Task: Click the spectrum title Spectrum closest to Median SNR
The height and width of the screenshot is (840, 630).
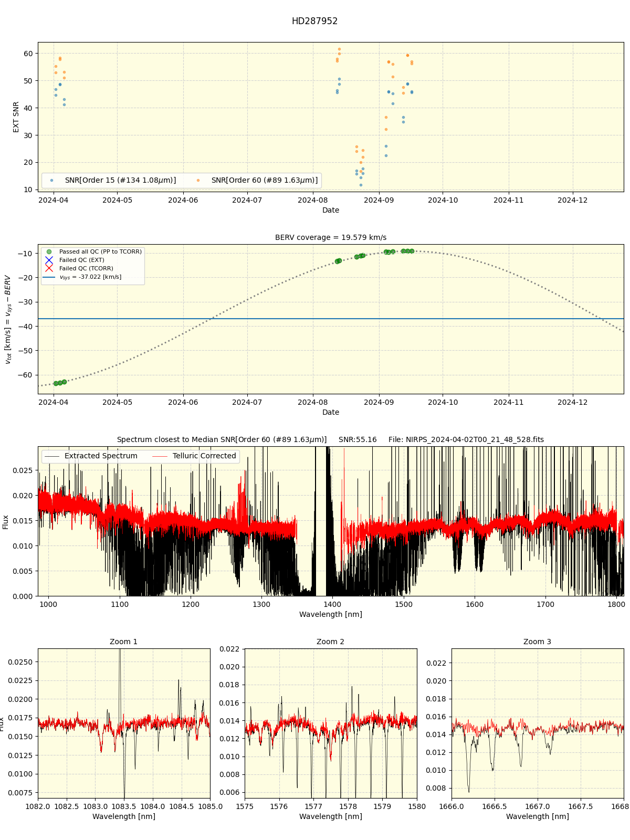Action: tap(222, 439)
